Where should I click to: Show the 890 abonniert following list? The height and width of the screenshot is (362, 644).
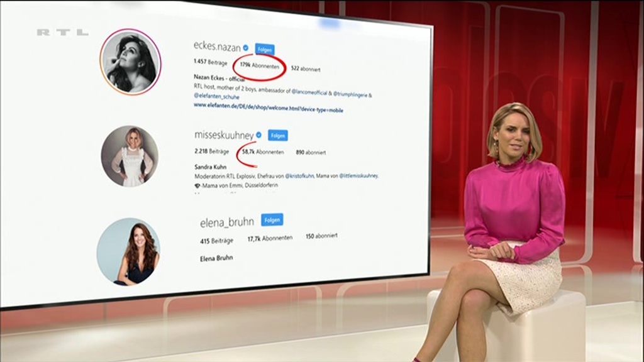[311, 152]
